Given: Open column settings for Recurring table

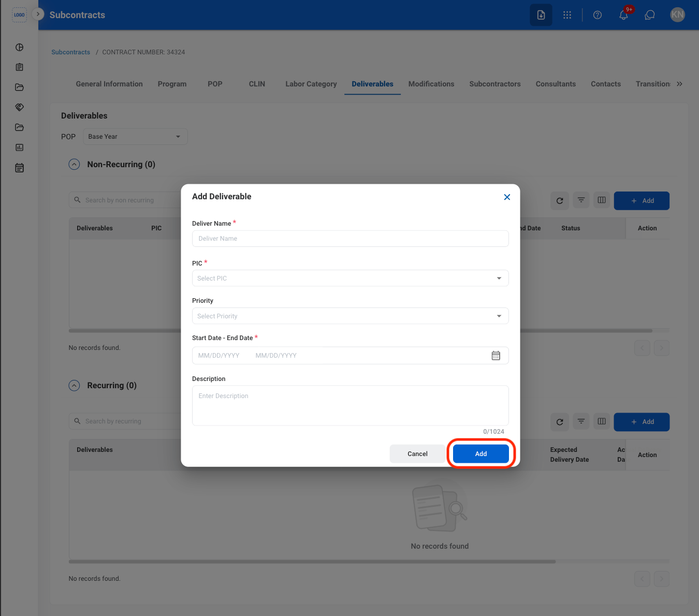Looking at the screenshot, I should pyautogui.click(x=602, y=421).
